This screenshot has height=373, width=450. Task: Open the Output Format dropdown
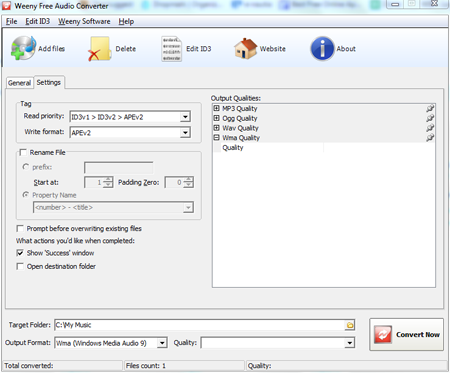coord(162,343)
